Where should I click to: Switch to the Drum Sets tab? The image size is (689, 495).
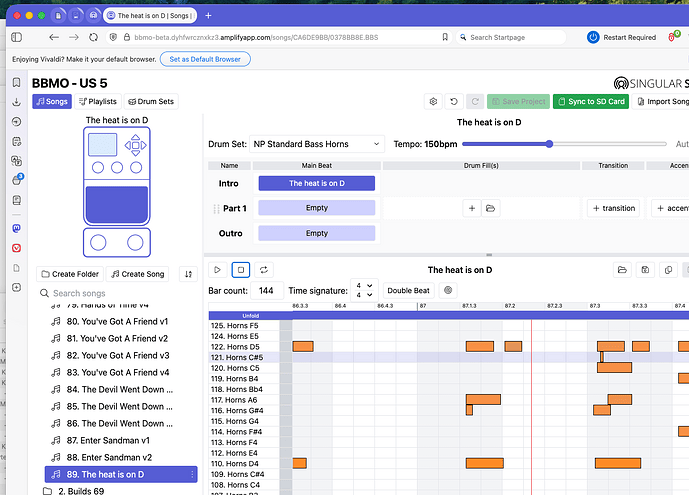150,101
